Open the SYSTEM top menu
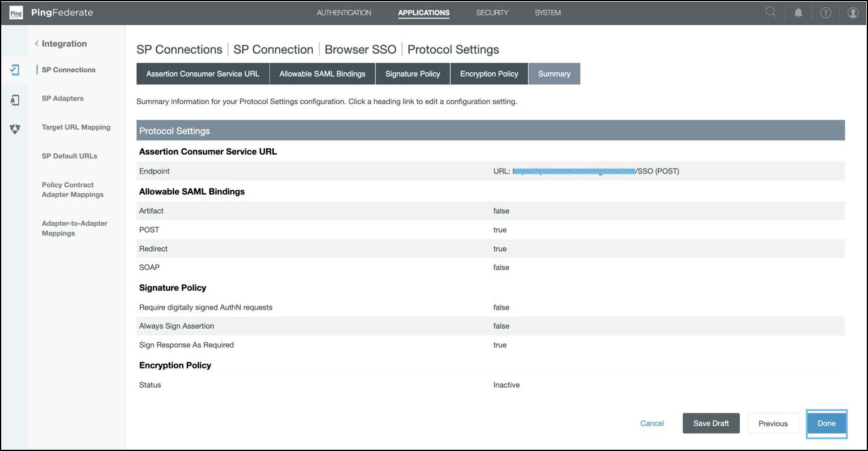Image resolution: width=868 pixels, height=451 pixels. (x=547, y=13)
